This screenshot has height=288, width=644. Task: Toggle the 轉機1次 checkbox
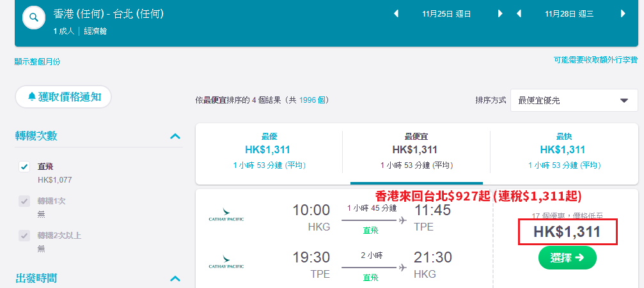point(24,201)
